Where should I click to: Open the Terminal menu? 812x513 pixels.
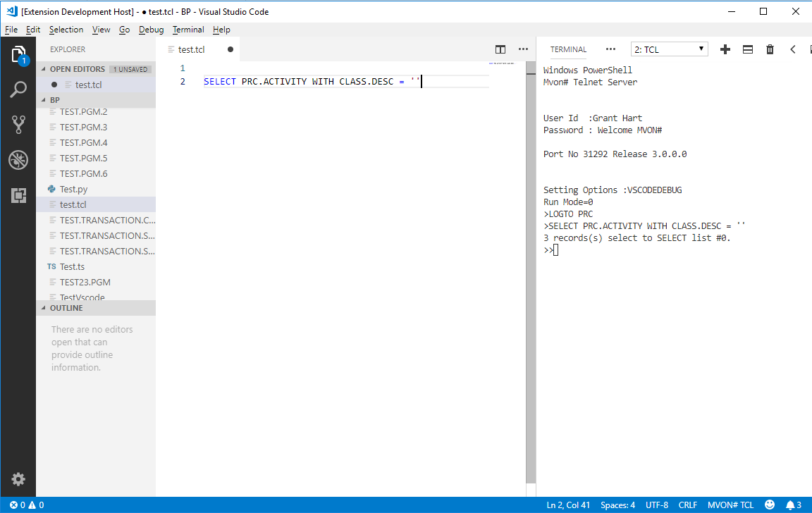188,30
